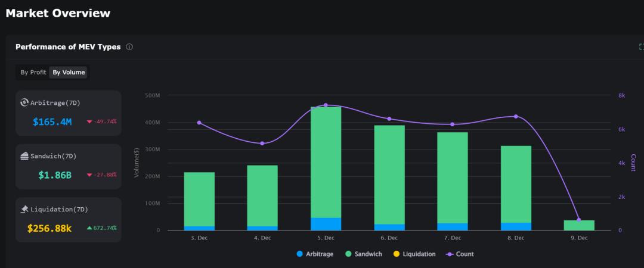The image size is (644, 268).
Task: Click the blue Arbitrage segment on 5. Dec
Action: click(326, 224)
